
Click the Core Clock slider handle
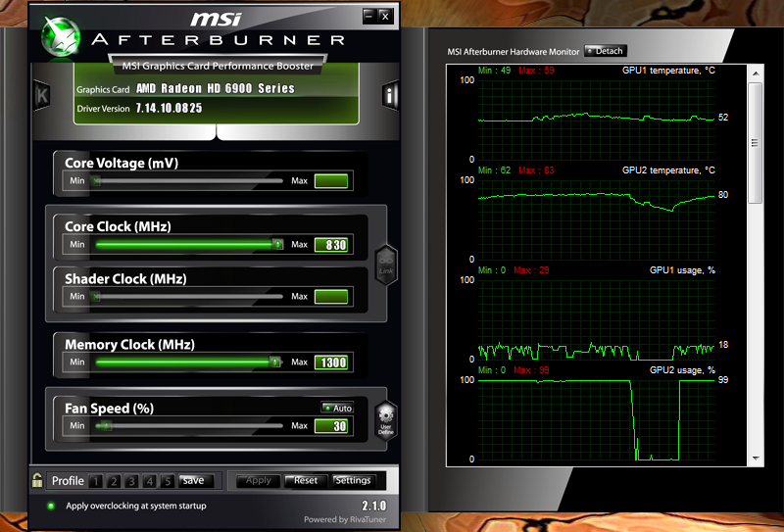point(277,245)
